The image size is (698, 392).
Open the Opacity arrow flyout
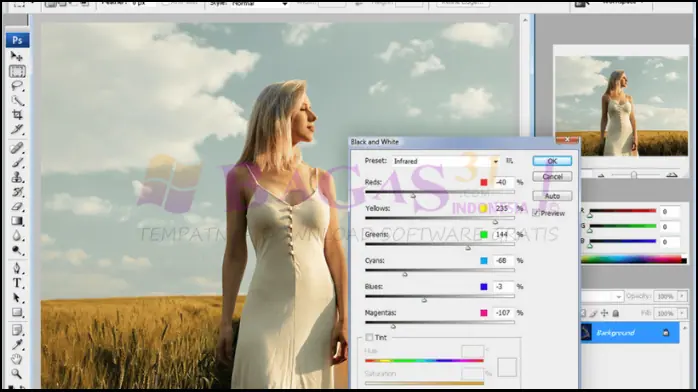(x=682, y=296)
